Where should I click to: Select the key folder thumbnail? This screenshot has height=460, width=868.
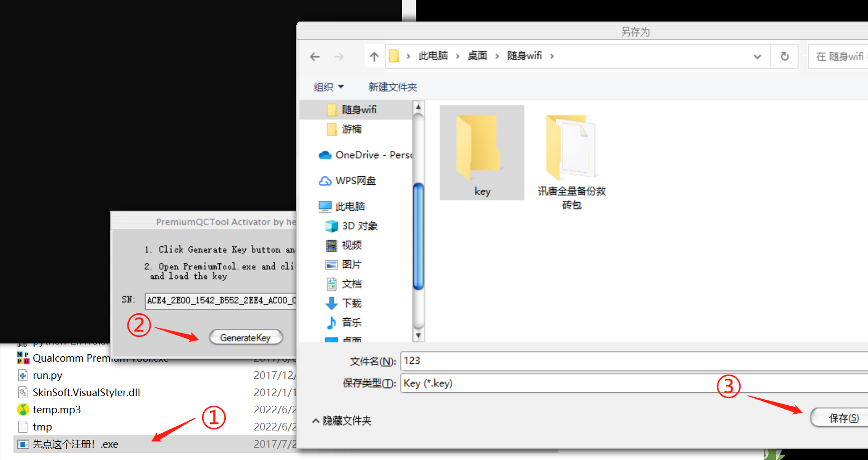point(482,153)
